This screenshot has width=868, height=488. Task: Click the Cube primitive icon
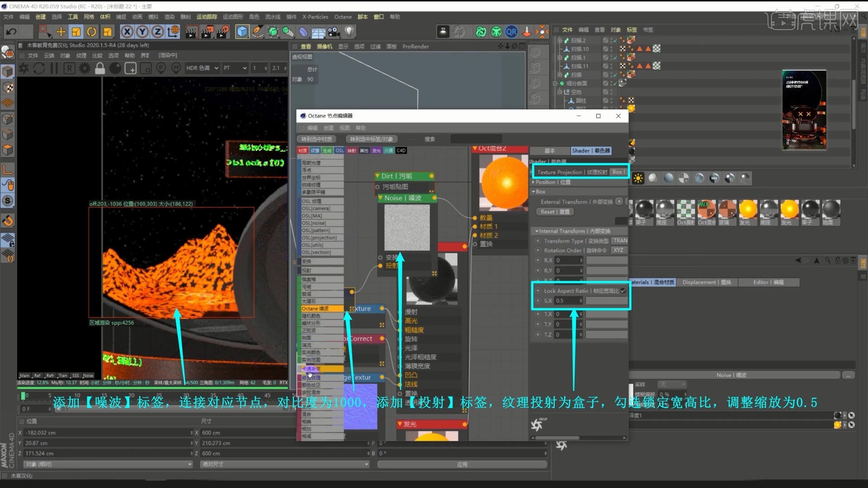click(243, 32)
